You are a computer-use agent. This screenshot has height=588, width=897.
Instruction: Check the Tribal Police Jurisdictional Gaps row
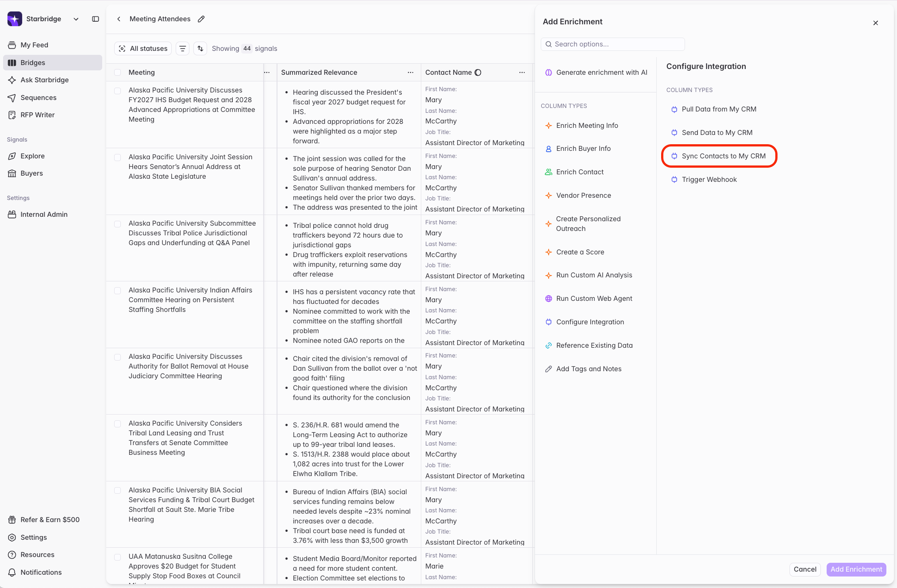point(118,224)
